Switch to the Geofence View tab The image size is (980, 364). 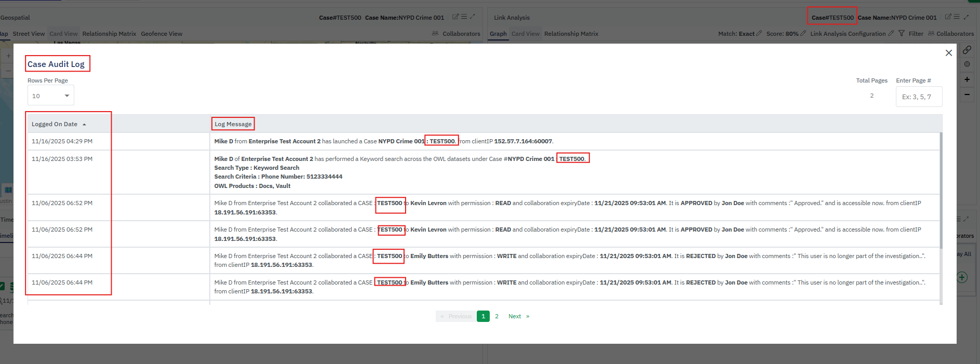[162, 34]
